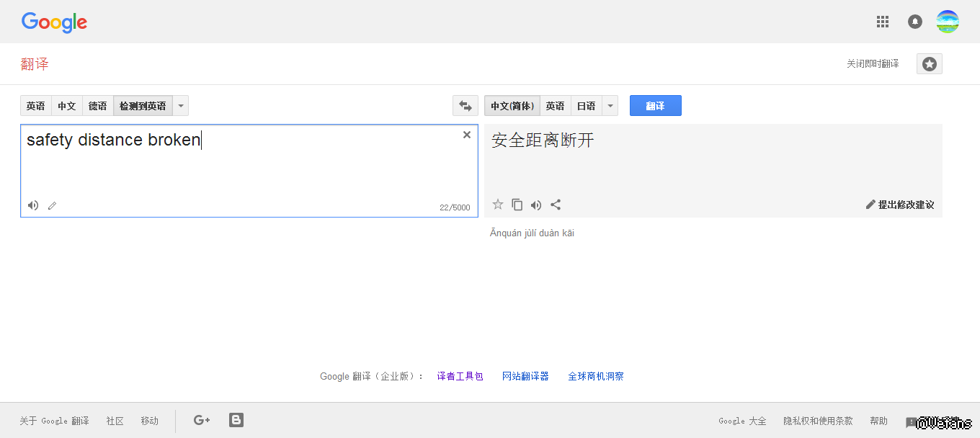Open Google notifications bell
980x438 pixels.
(915, 22)
